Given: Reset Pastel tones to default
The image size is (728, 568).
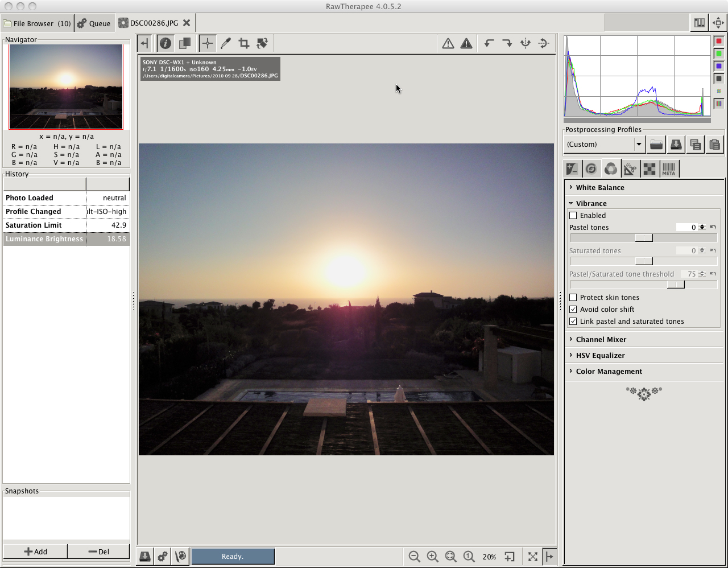Looking at the screenshot, I should tap(713, 227).
